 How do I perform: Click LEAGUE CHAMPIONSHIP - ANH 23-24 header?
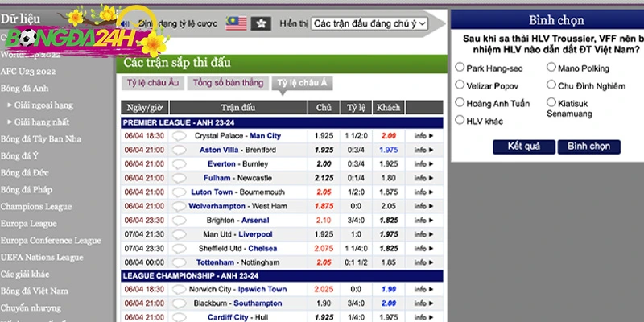pyautogui.click(x=282, y=276)
